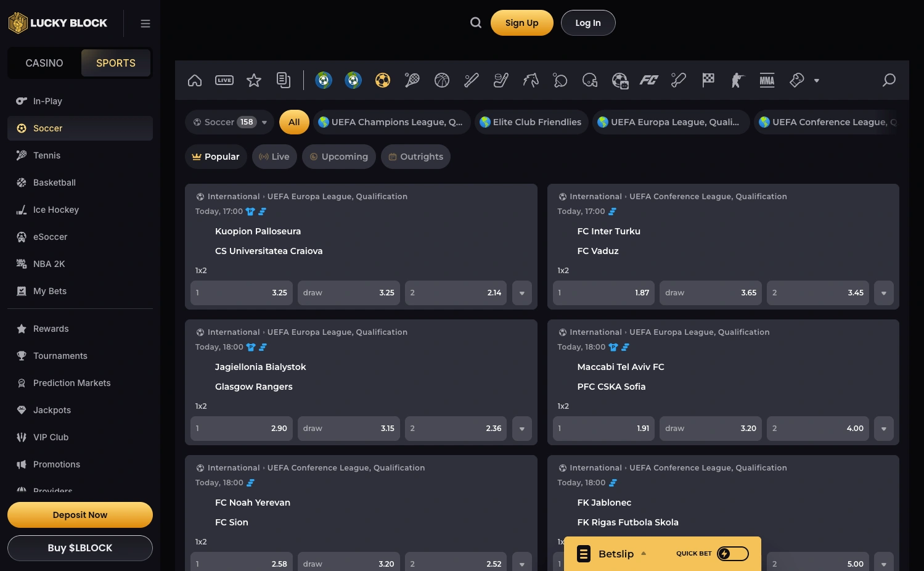This screenshot has width=924, height=571.
Task: Select the table tennis paddle icon
Action: (560, 80)
